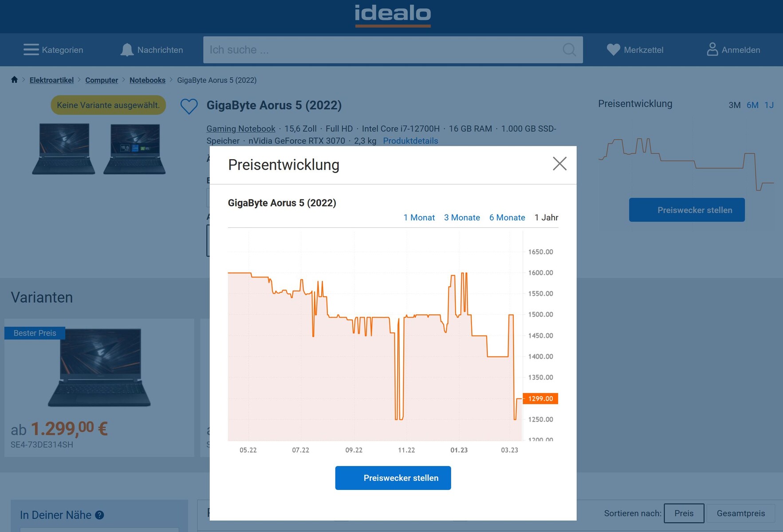Open help icon beside In Deiner Nähe
The height and width of the screenshot is (532, 783).
click(x=100, y=515)
